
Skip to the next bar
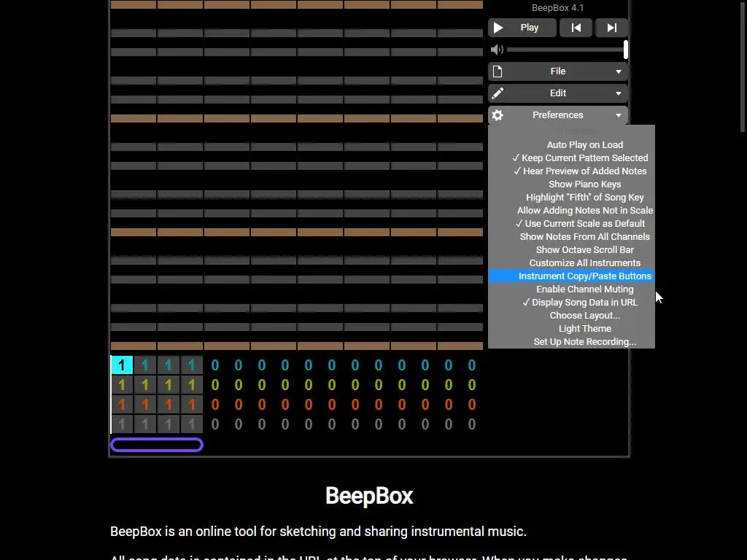612,28
